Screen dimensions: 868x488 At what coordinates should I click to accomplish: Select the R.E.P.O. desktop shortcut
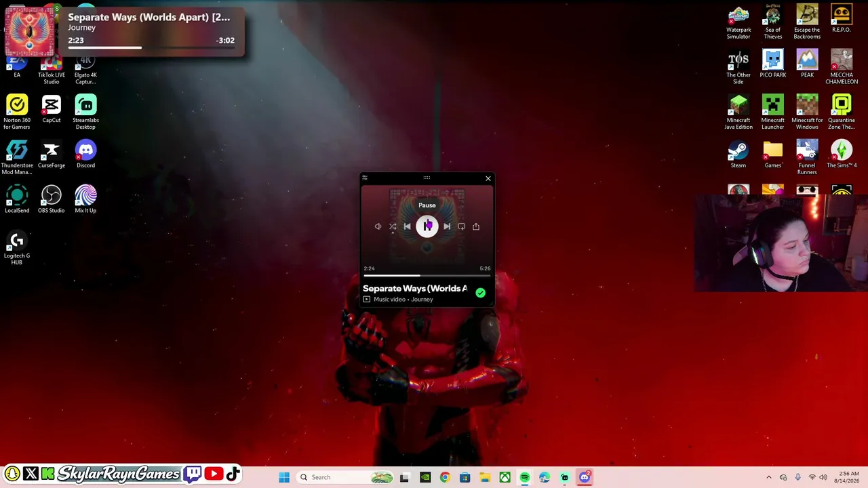(x=842, y=19)
